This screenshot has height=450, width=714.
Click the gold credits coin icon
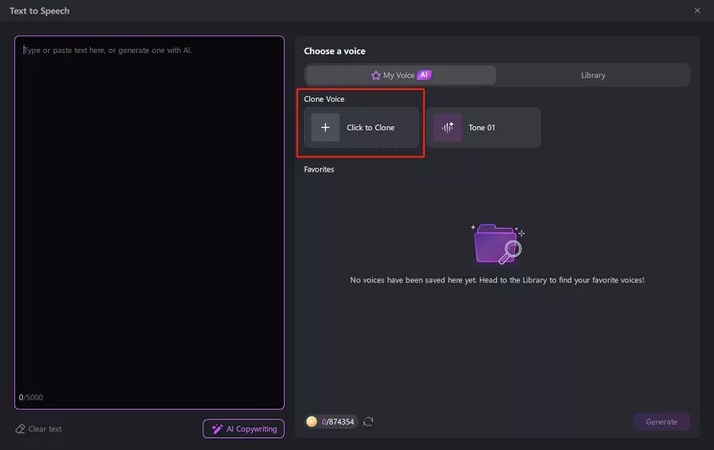click(312, 422)
